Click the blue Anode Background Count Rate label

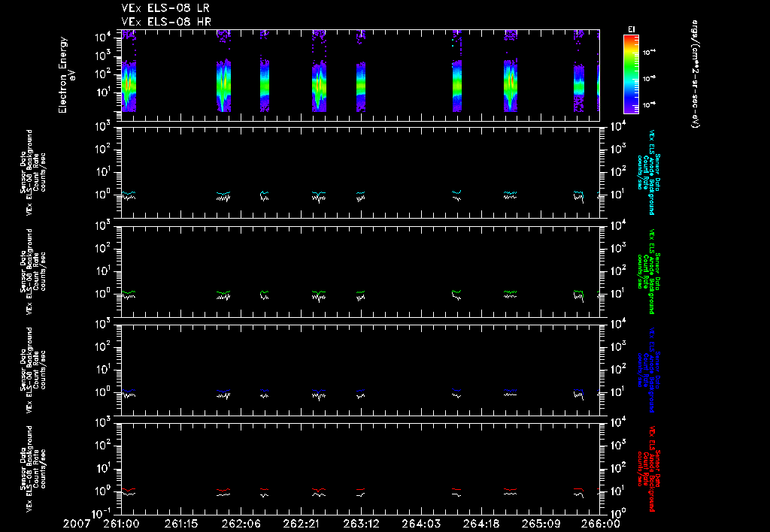649,370
